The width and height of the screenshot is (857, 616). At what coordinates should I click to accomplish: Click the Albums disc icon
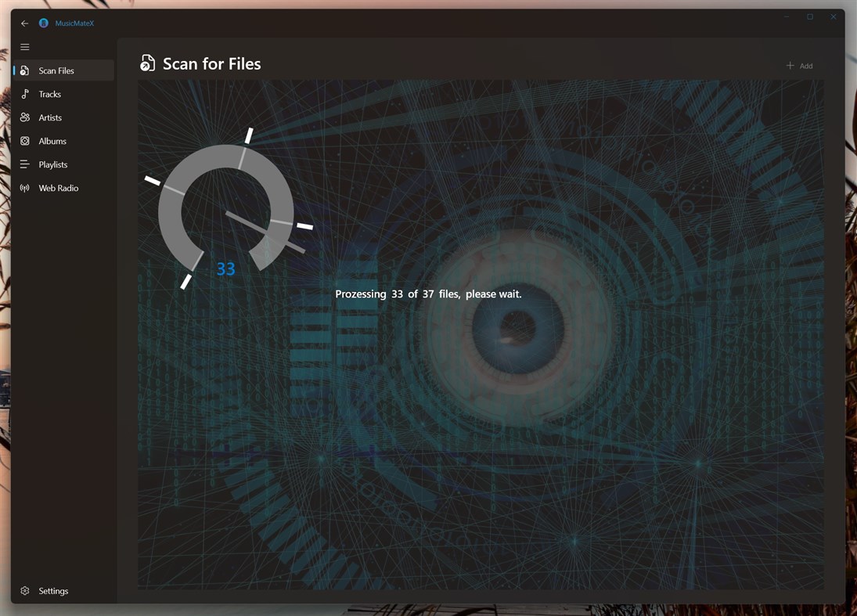pos(25,141)
